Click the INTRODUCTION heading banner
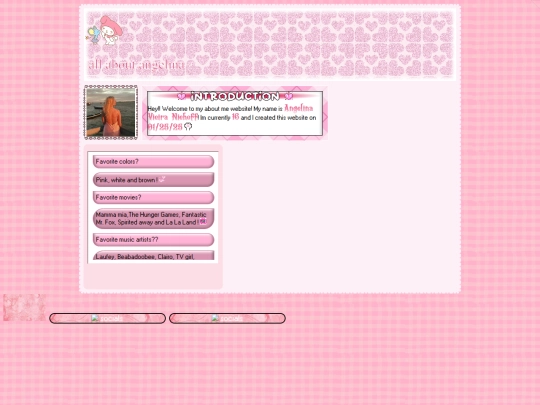Viewport: 540px width, 405px height. coord(235,96)
